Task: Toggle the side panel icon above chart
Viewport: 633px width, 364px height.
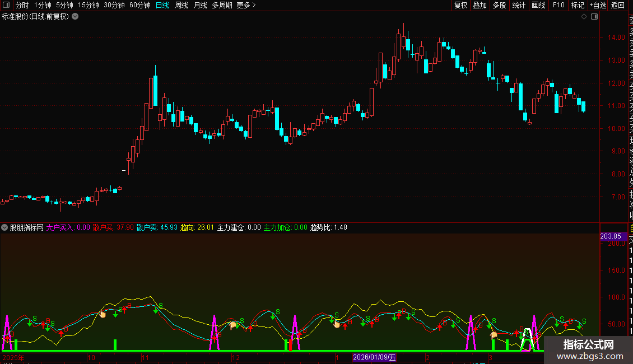Action: [x=594, y=17]
